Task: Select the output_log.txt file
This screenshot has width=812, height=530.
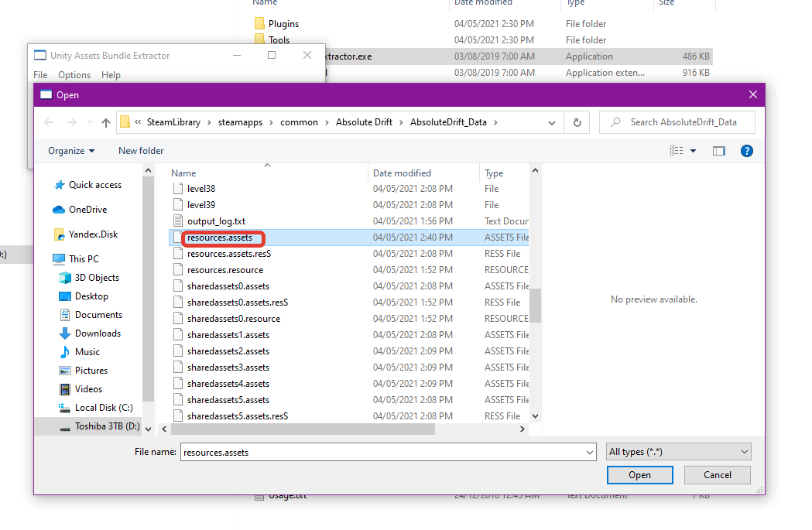Action: [217, 221]
